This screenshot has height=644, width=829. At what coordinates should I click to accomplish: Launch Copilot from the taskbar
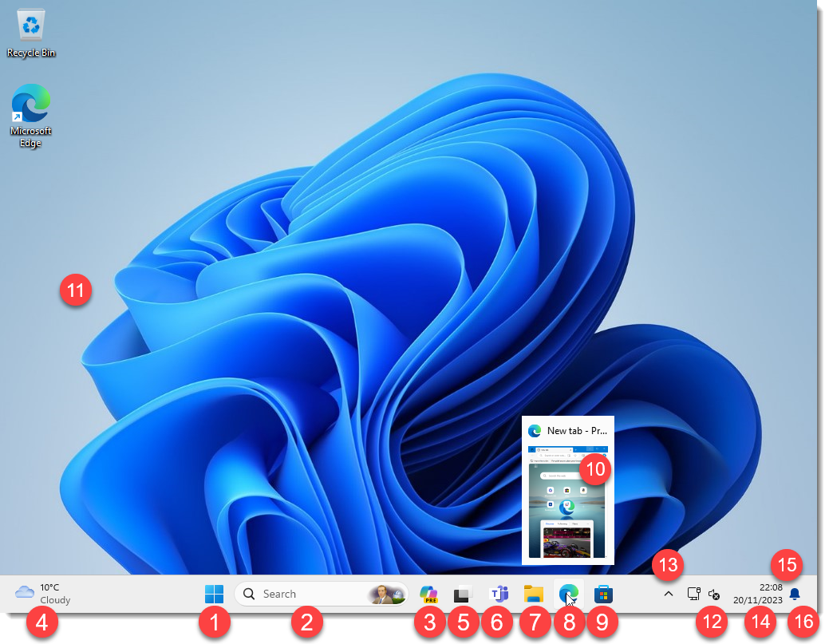[429, 594]
